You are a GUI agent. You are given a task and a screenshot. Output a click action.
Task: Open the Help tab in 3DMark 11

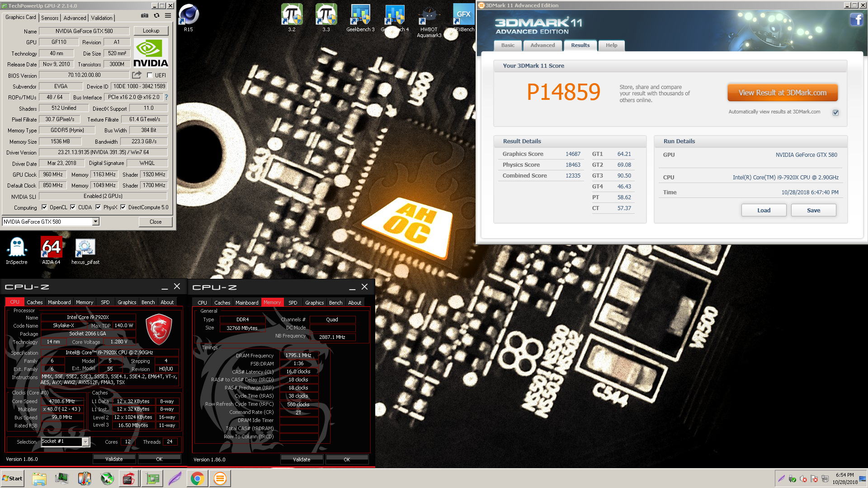pyautogui.click(x=611, y=45)
